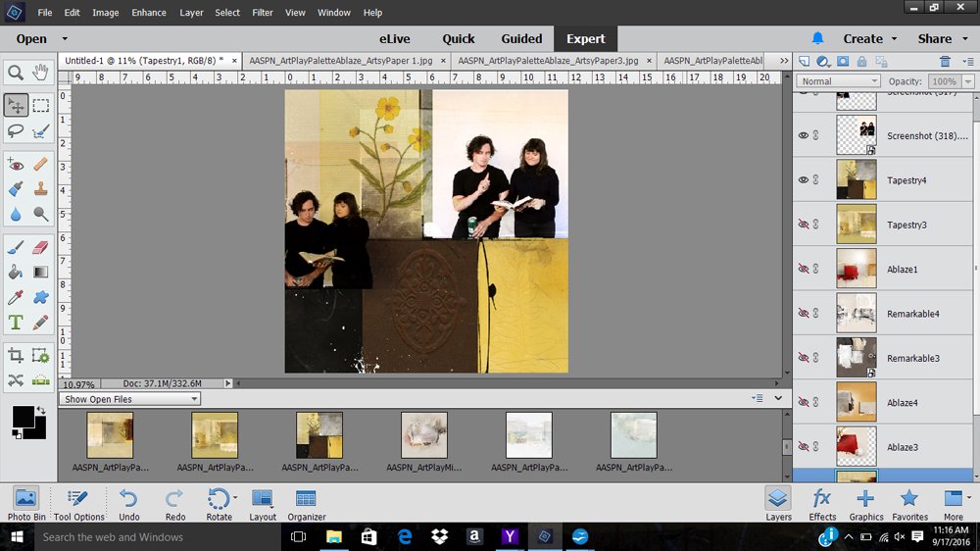Open the Enhance menu
This screenshot has width=980, height=551.
(149, 13)
